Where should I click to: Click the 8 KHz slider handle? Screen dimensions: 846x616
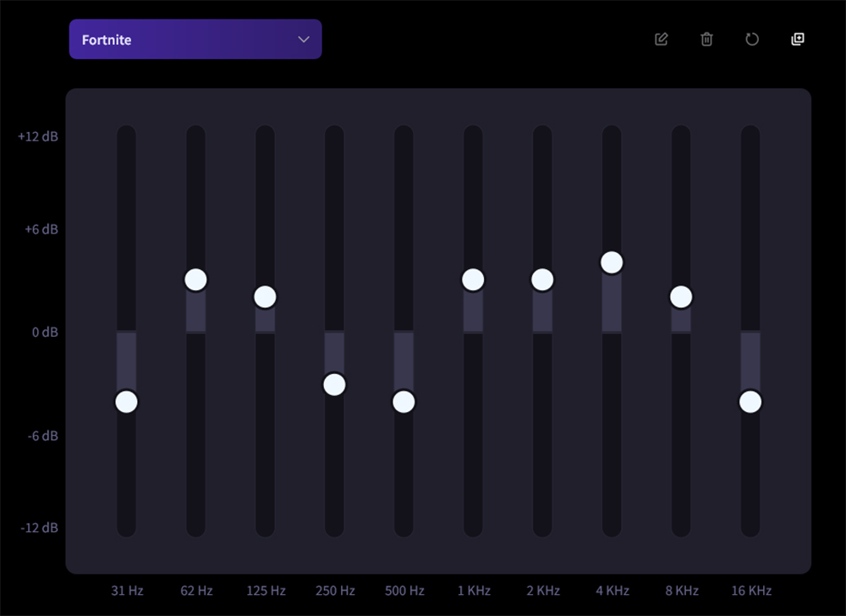(681, 297)
